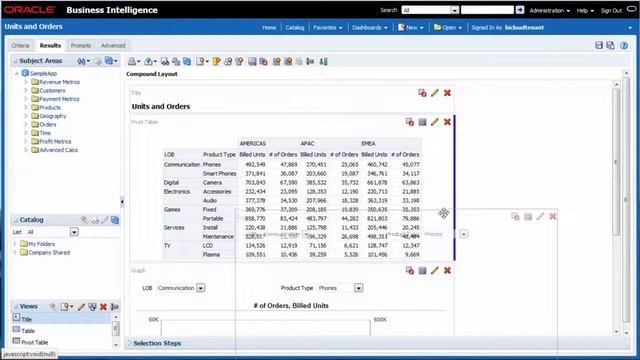Click the Views pane red remove icon
This screenshot has width=640, height=360.
[x=103, y=307]
